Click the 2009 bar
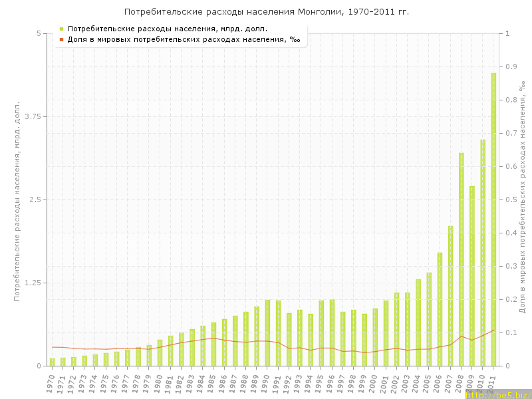 (472, 276)
